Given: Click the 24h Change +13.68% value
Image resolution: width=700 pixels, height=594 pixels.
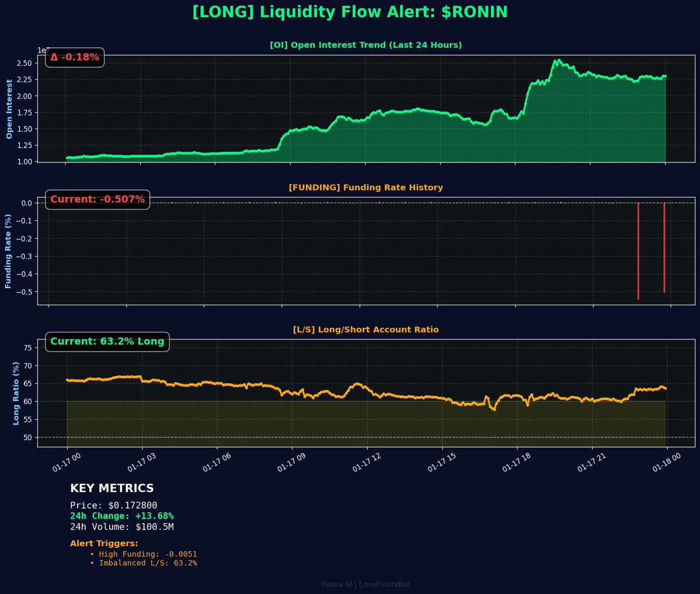Looking at the screenshot, I should click(x=122, y=516).
